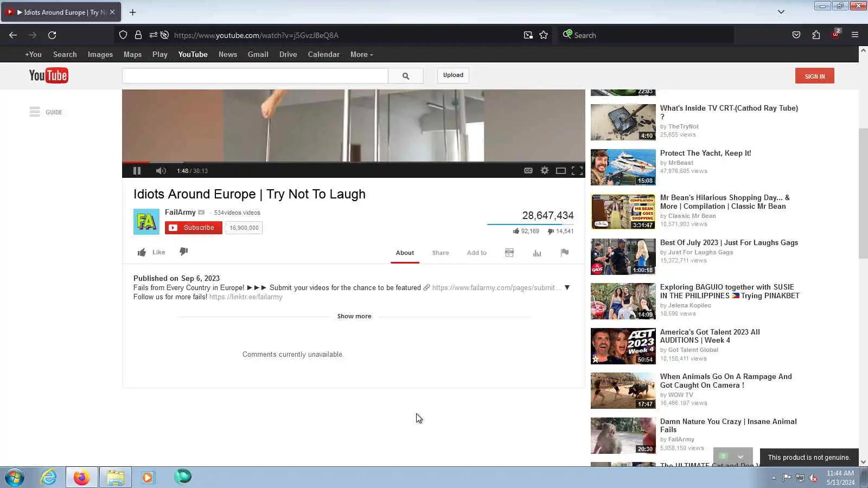The height and width of the screenshot is (488, 868).
Task: Open the tracking protection shield icon
Action: [x=123, y=35]
